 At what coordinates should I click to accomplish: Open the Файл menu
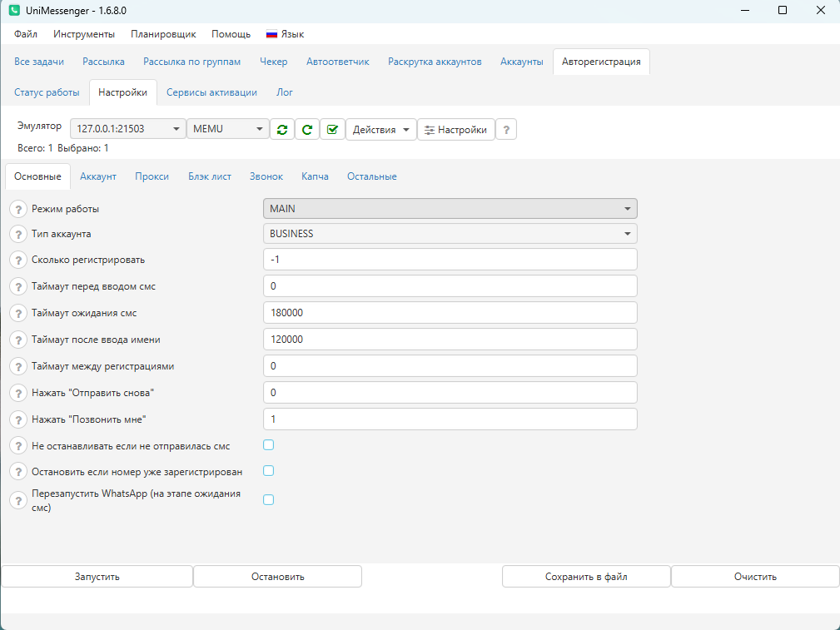click(26, 34)
